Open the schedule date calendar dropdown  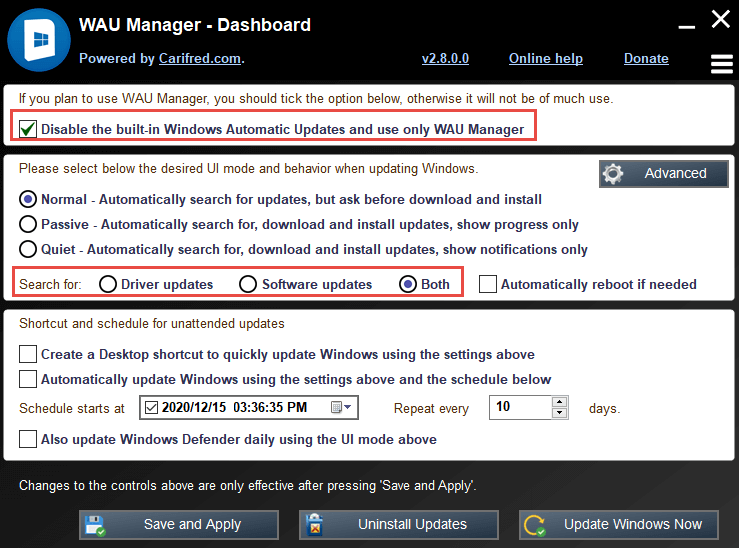click(341, 407)
